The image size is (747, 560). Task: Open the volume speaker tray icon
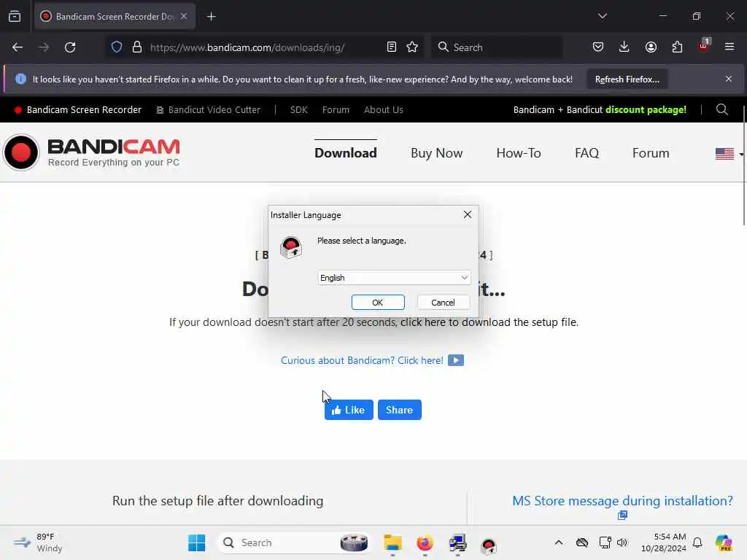[x=622, y=542]
